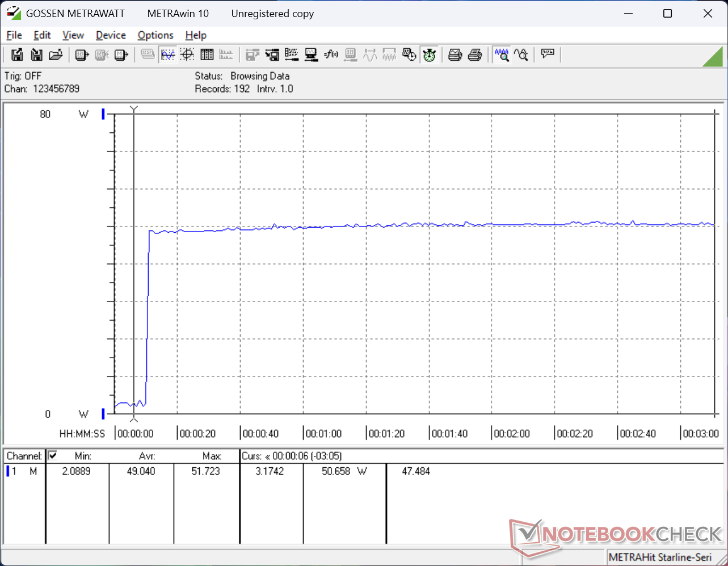Image resolution: width=728 pixels, height=566 pixels.
Task: Click the Min value 2.0889
Action: [x=75, y=471]
